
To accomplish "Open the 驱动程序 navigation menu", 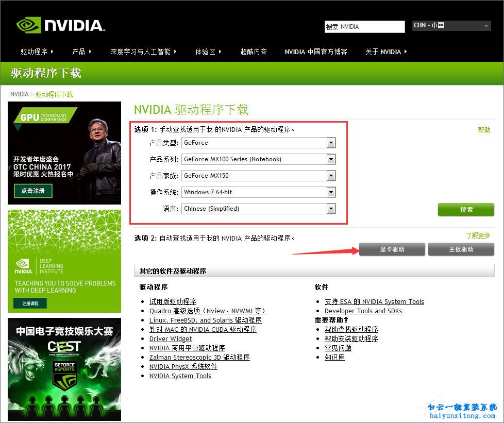I will (x=37, y=52).
